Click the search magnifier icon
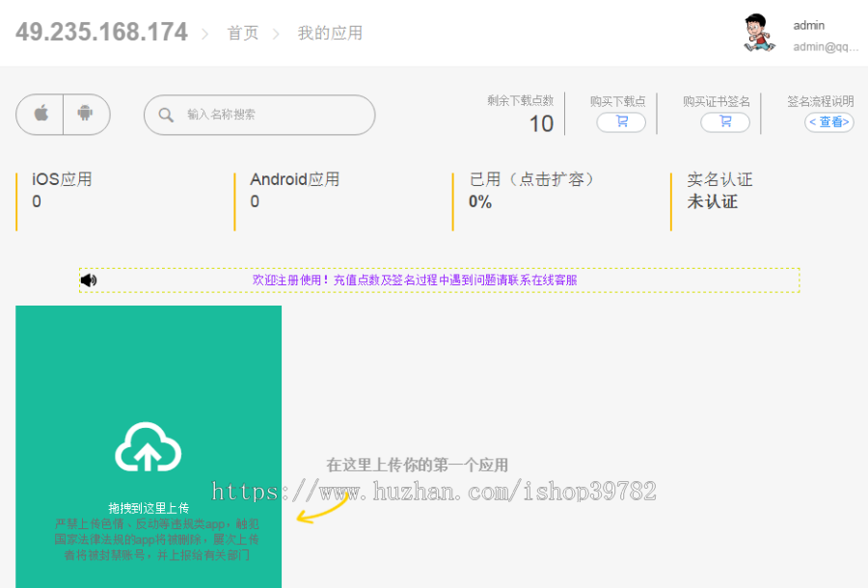This screenshot has height=588, width=868. click(x=165, y=115)
